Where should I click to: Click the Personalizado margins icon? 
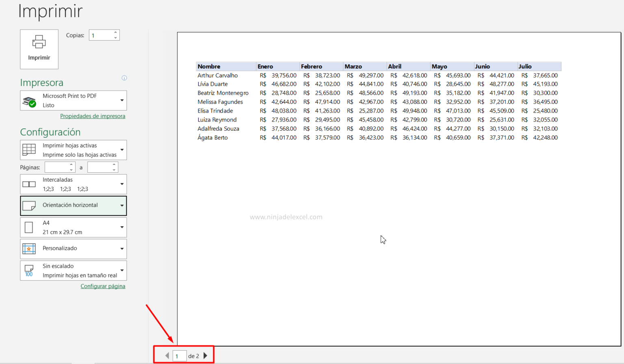click(x=29, y=249)
